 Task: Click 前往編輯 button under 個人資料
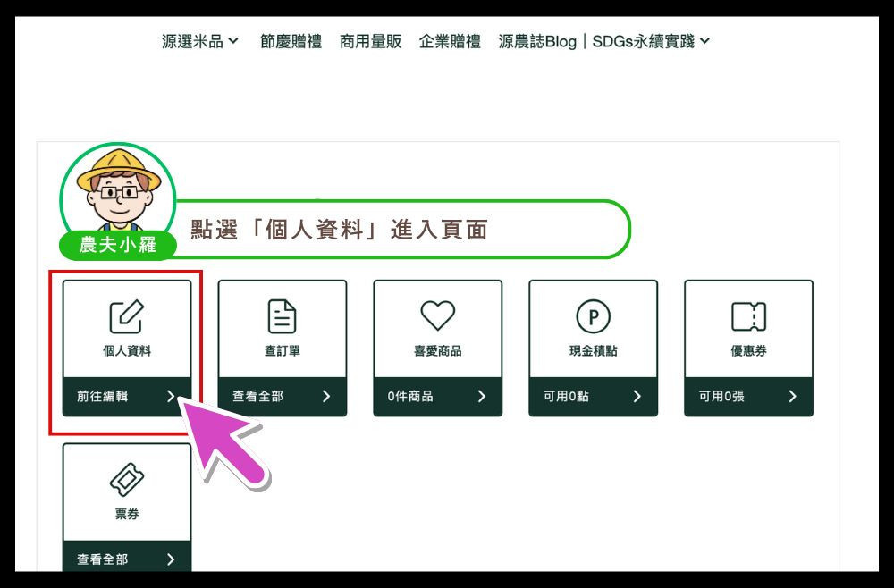[x=127, y=397]
